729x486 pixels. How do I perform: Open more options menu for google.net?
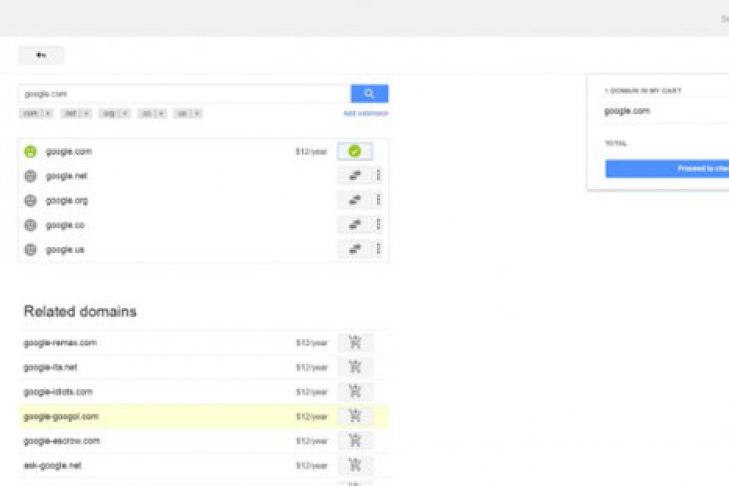pyautogui.click(x=378, y=175)
